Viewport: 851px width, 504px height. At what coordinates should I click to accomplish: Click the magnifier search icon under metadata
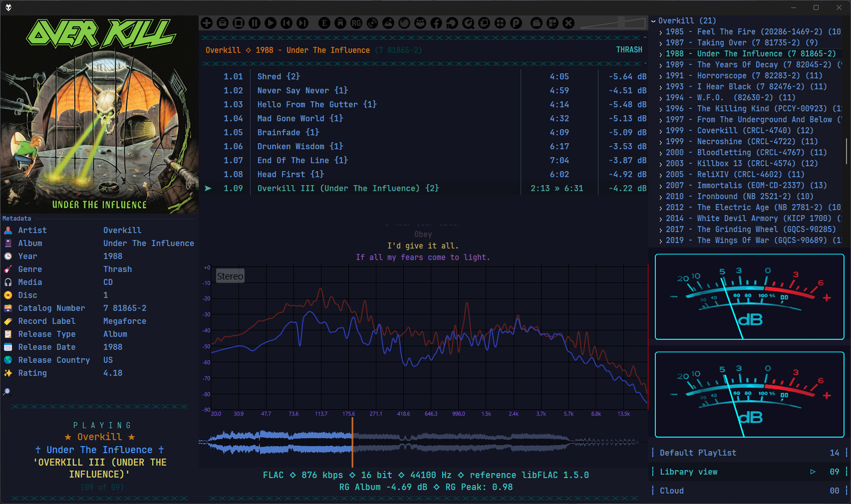click(7, 392)
